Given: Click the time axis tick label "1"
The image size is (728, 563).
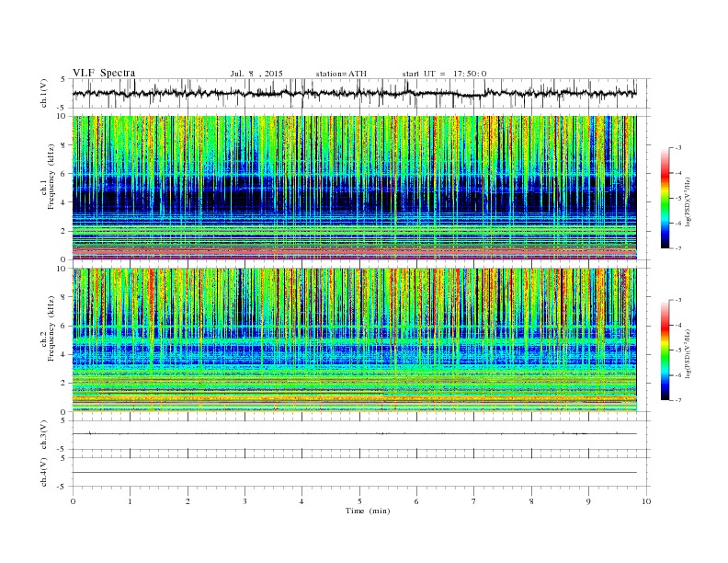Looking at the screenshot, I should [x=130, y=501].
